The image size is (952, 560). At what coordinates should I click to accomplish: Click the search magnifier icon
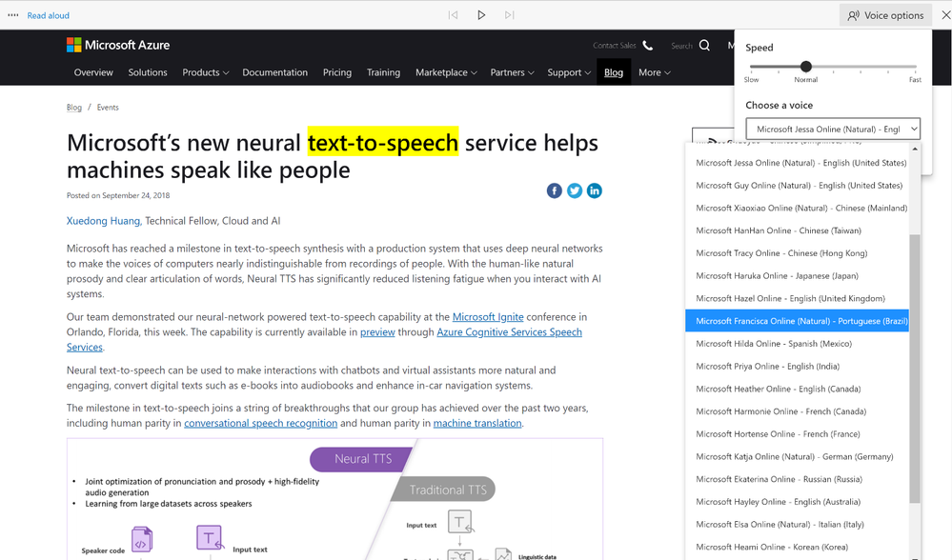coord(704,46)
